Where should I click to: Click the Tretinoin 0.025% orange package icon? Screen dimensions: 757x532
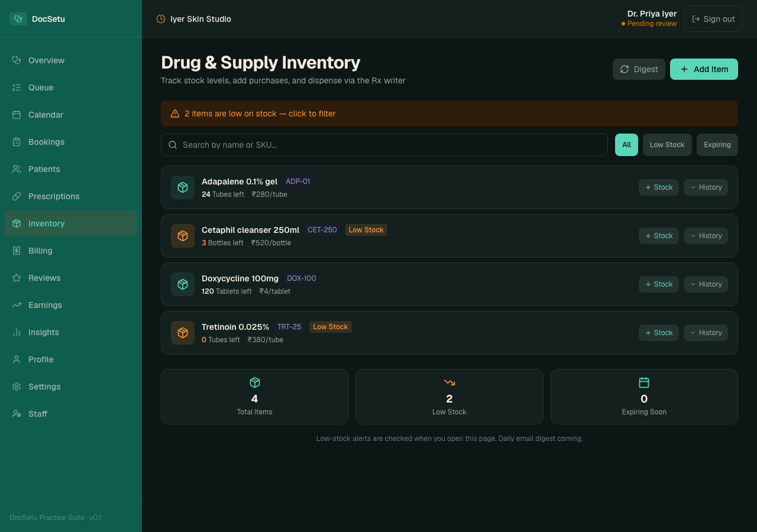tap(183, 333)
